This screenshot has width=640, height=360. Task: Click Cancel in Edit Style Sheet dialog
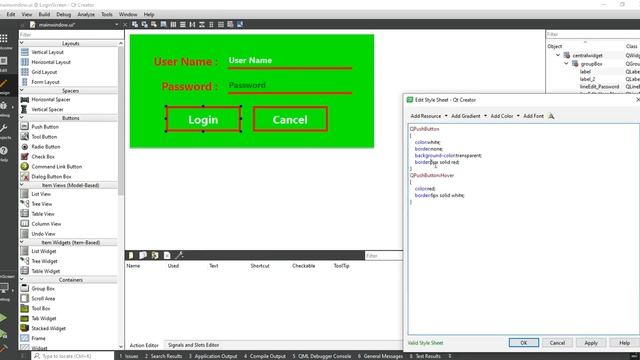[x=557, y=343]
